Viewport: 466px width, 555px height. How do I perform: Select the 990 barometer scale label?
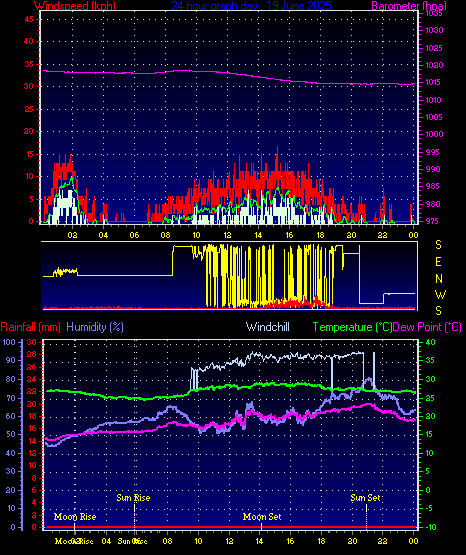pos(433,169)
